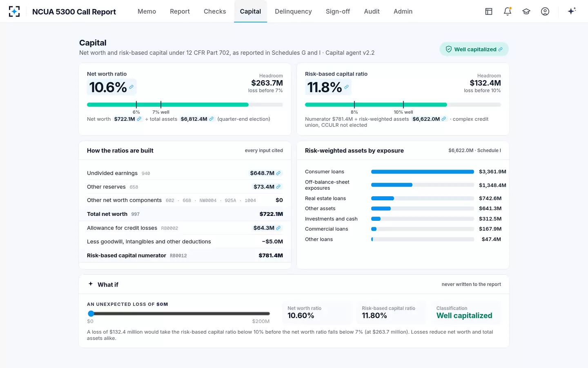Click the $132.4M risk-based headroom value
Viewport: 588px width, 368px height.
(485, 83)
